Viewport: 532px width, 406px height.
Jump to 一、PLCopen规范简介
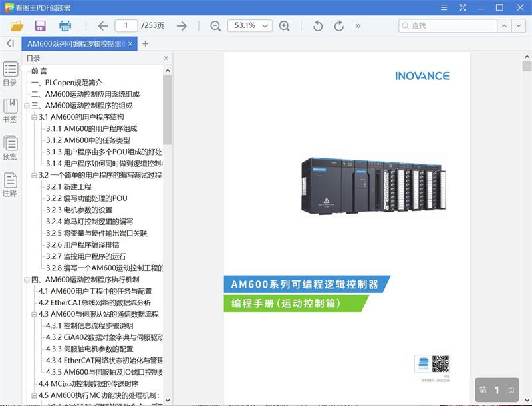coord(66,83)
